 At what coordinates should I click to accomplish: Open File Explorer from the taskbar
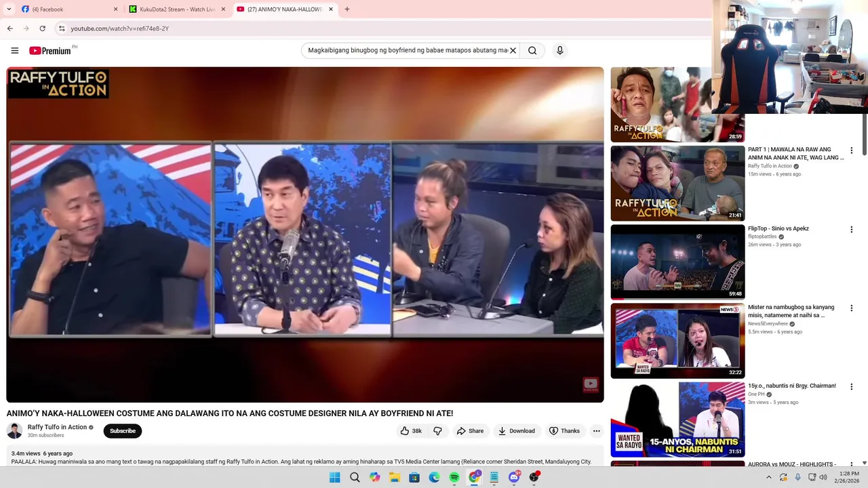click(x=395, y=477)
